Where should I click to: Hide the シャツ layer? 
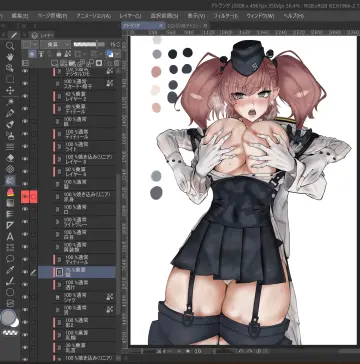(x=25, y=297)
